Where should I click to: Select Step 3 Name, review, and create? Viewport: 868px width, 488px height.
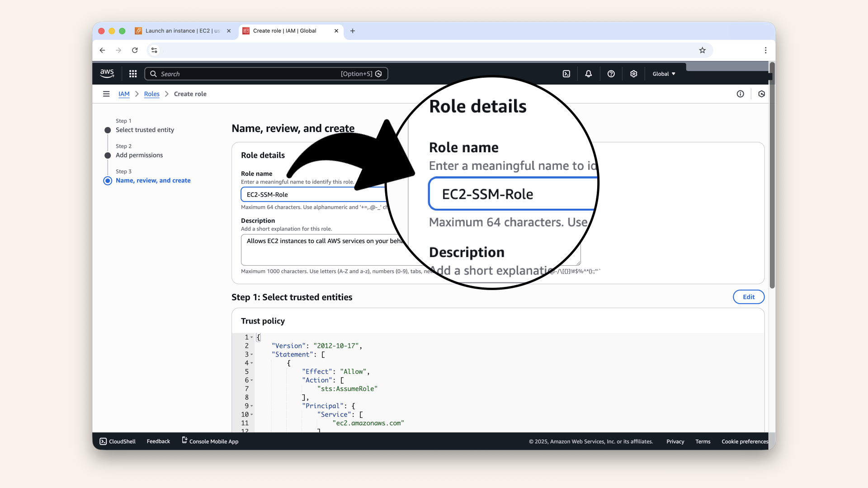(153, 180)
